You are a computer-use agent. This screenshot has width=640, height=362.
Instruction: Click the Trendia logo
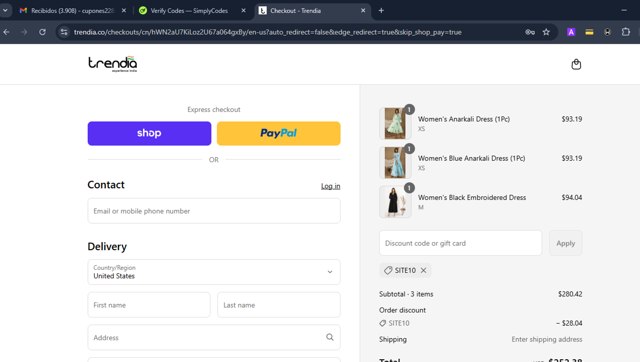pos(113,64)
